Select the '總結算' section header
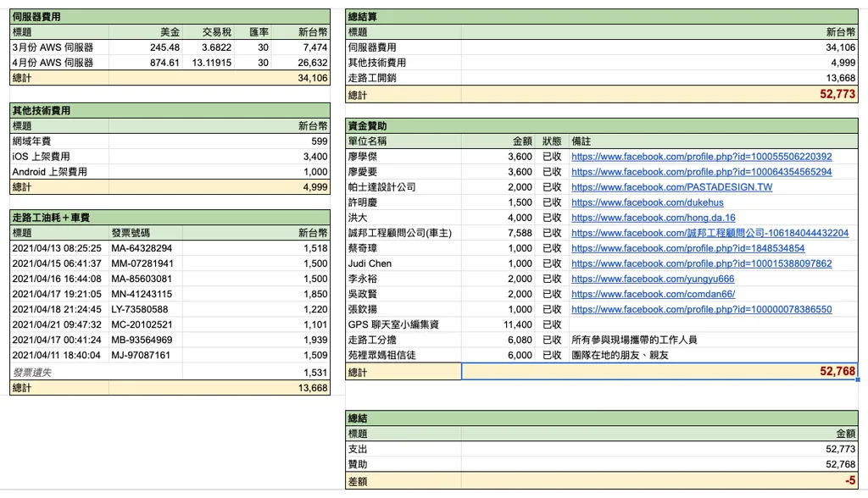 (x=602, y=17)
